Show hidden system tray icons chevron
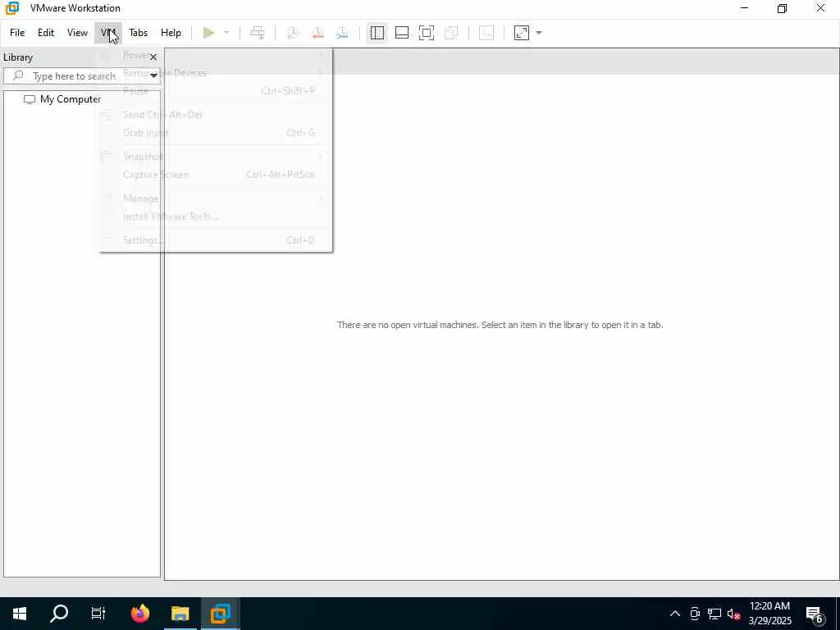Viewport: 840px width, 630px height. [675, 614]
